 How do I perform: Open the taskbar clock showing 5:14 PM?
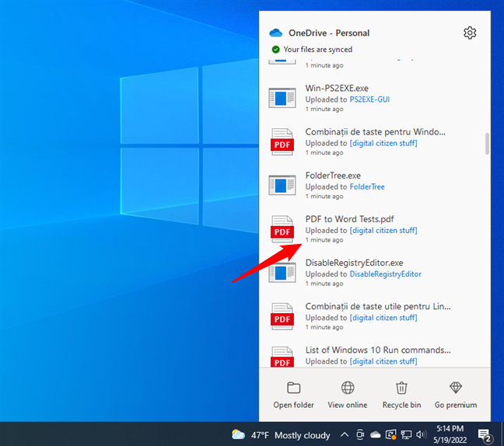tap(450, 434)
